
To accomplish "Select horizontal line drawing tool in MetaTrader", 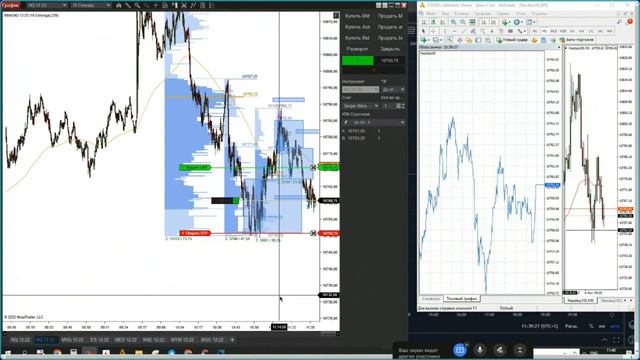I will pyautogui.click(x=454, y=31).
